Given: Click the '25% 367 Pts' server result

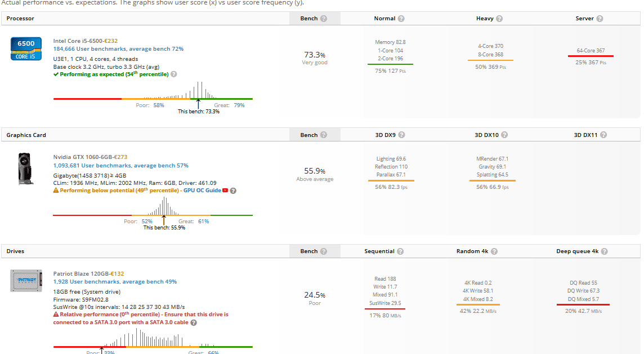Looking at the screenshot, I should pyautogui.click(x=591, y=63).
